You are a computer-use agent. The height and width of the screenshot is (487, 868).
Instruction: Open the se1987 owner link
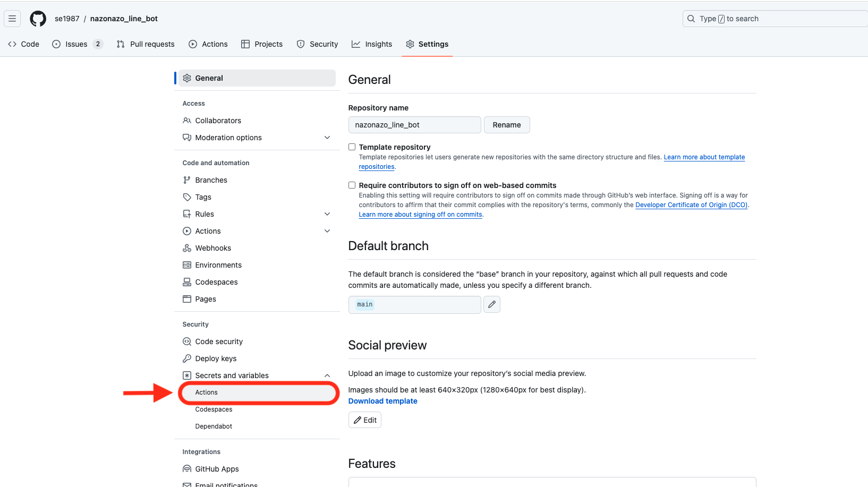pos(67,19)
